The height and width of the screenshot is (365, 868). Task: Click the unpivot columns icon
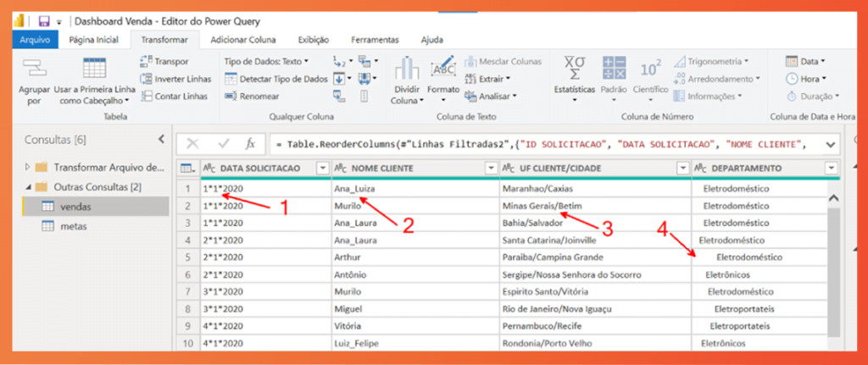364,61
